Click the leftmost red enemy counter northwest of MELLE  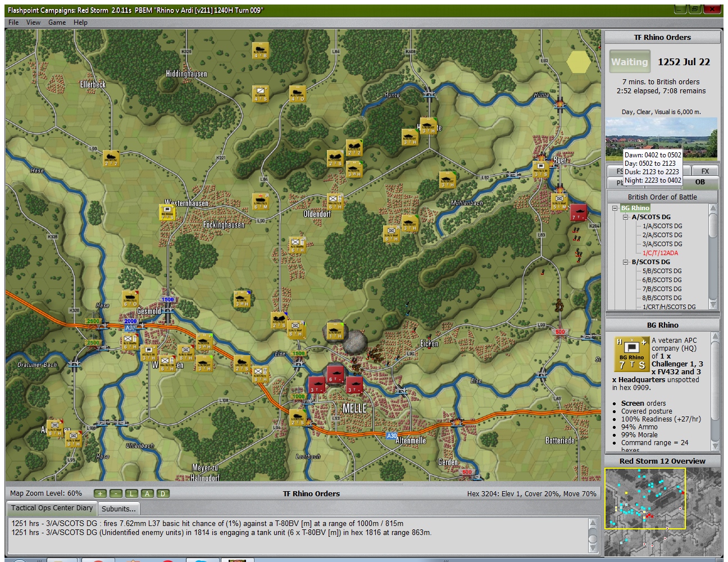316,385
